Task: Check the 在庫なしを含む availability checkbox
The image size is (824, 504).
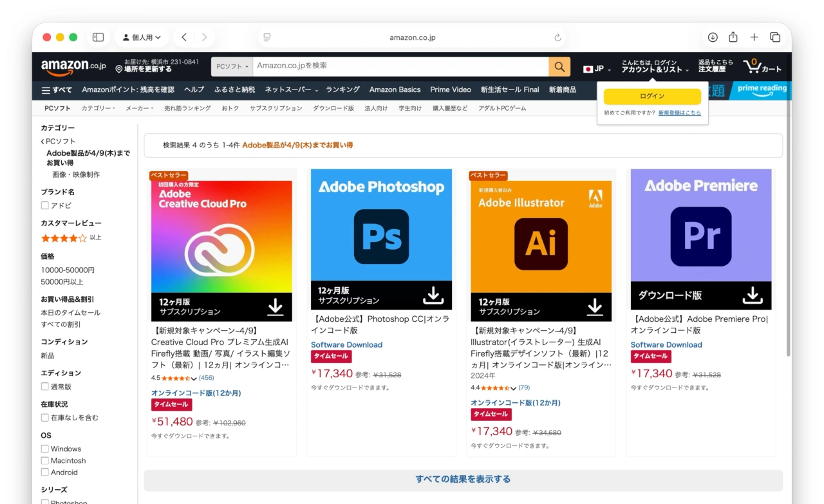Action: point(44,418)
